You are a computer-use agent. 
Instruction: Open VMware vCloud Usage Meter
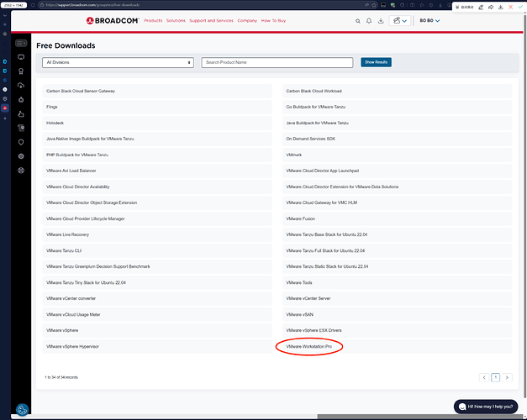coord(157,314)
